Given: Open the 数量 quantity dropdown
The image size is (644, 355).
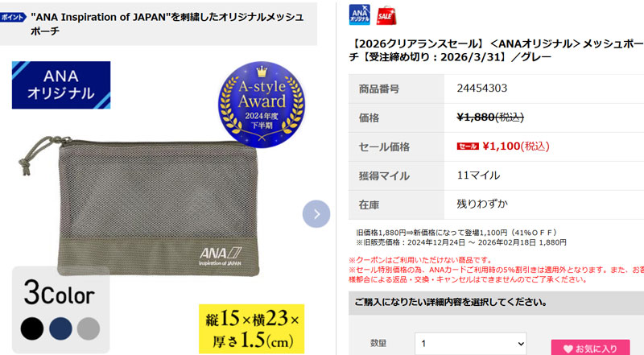Looking at the screenshot, I should pyautogui.click(x=471, y=344).
